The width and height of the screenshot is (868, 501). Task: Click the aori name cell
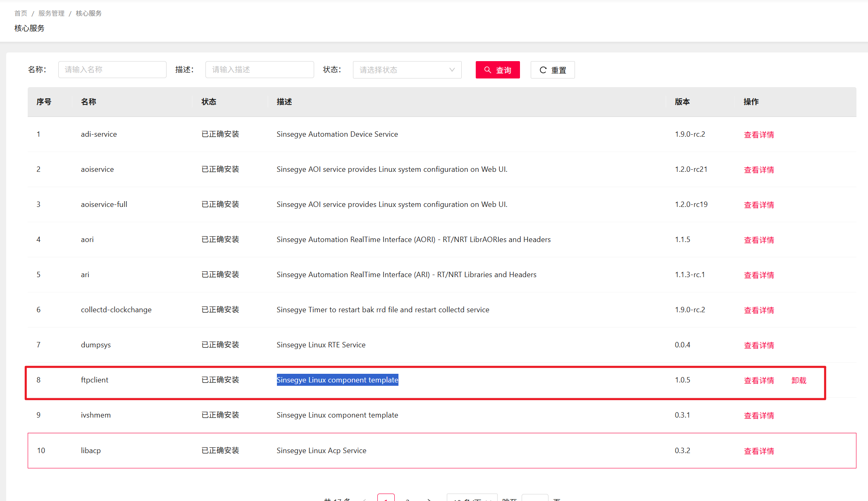[x=87, y=240]
